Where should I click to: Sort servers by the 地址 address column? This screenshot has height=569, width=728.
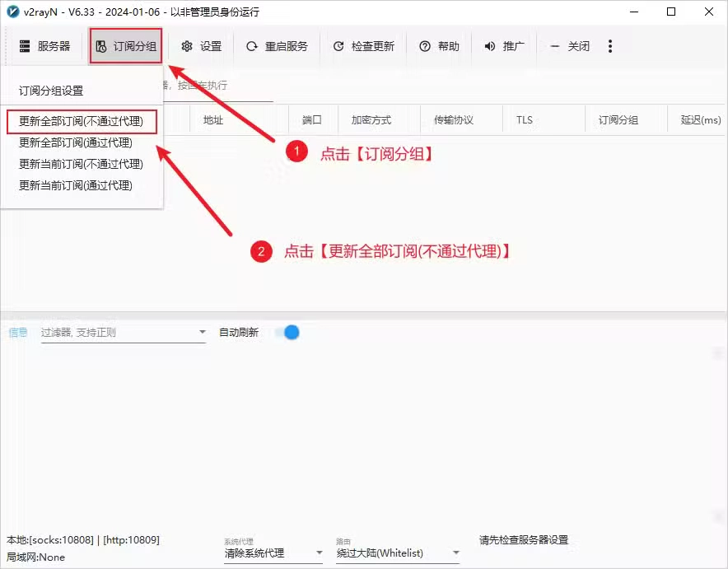pyautogui.click(x=212, y=119)
